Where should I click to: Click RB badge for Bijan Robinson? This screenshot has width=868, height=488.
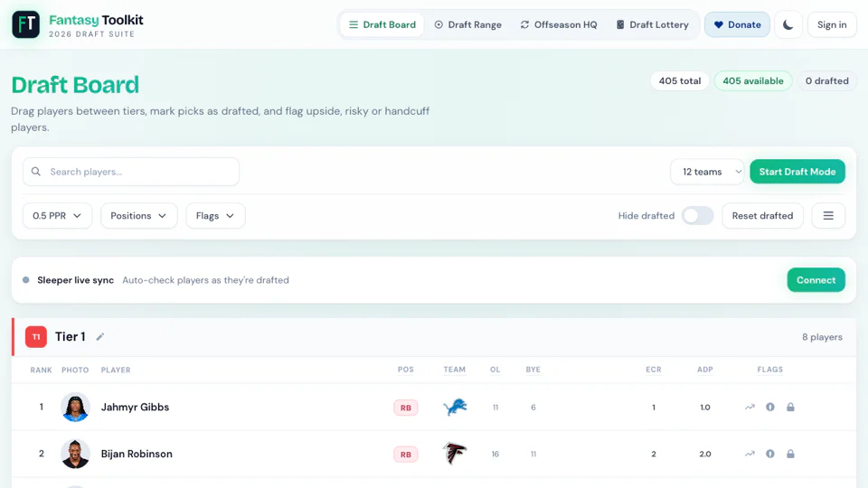point(406,455)
